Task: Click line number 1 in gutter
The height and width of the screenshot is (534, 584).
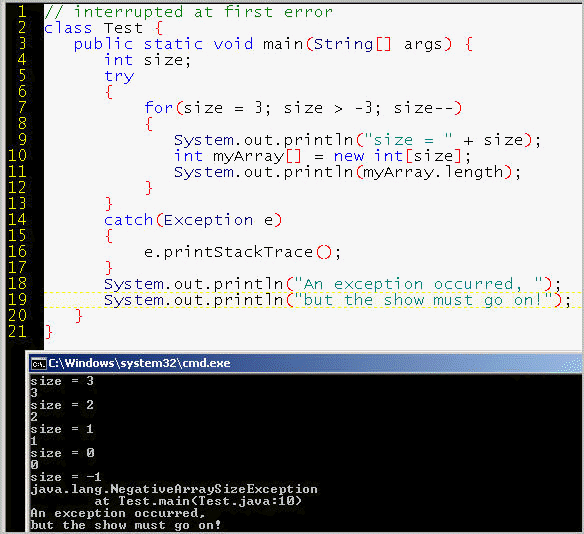Action: (22, 12)
